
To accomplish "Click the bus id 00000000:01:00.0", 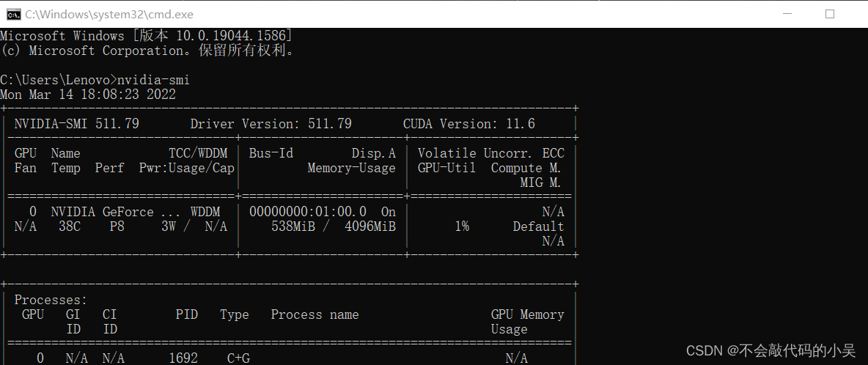I will pyautogui.click(x=308, y=212).
